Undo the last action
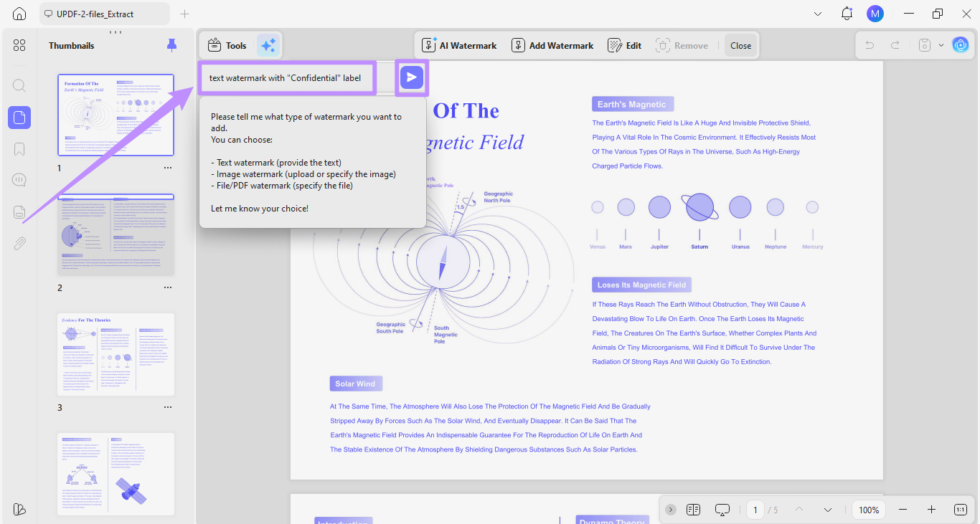The image size is (980, 524). click(870, 45)
